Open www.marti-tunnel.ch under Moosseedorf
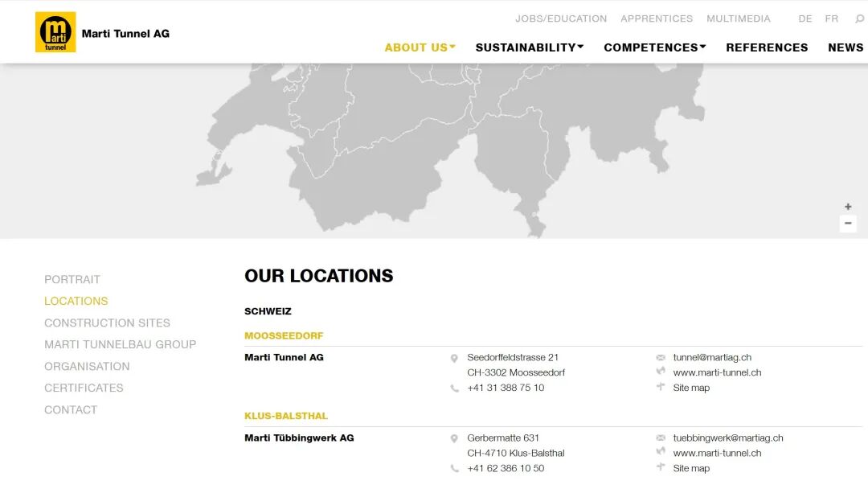This screenshot has width=868, height=485. [x=717, y=372]
